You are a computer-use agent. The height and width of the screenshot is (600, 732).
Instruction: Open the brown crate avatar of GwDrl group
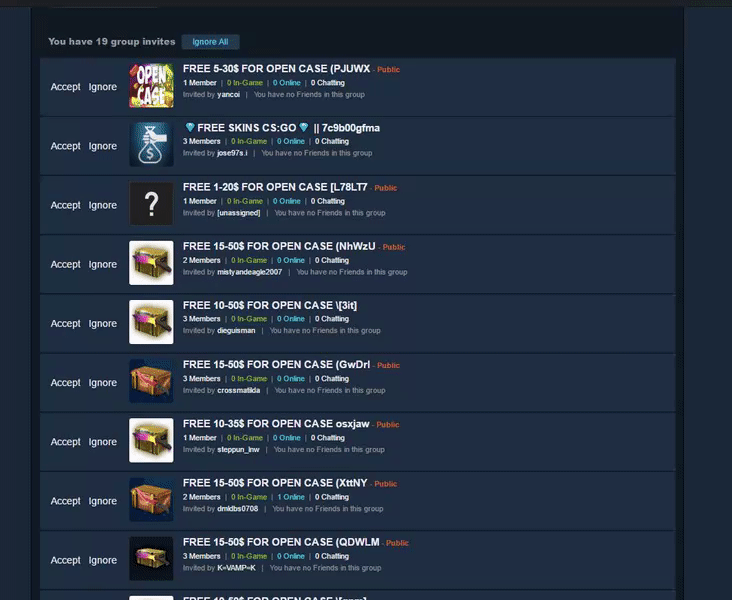[151, 381]
